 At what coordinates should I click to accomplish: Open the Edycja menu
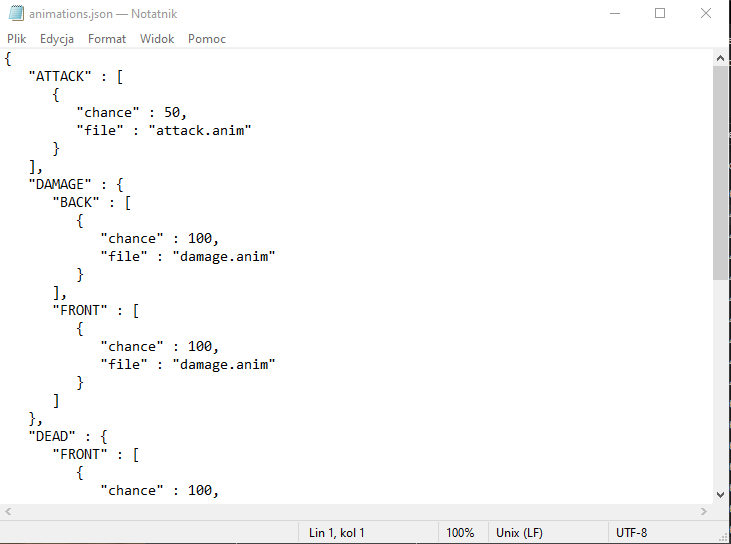[57, 39]
